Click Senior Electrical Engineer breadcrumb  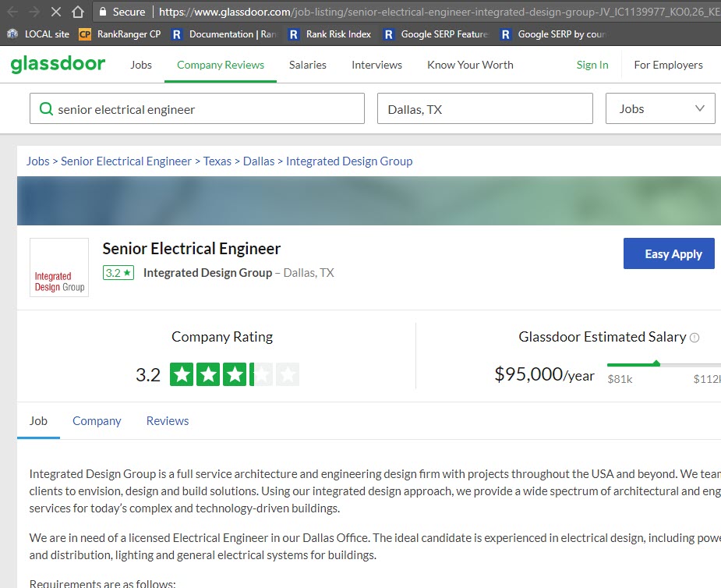[126, 161]
